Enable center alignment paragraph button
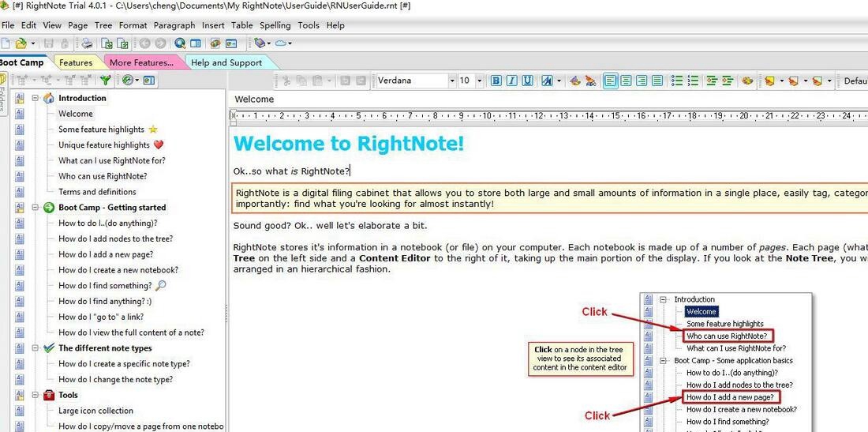The height and width of the screenshot is (432, 868). click(x=626, y=81)
